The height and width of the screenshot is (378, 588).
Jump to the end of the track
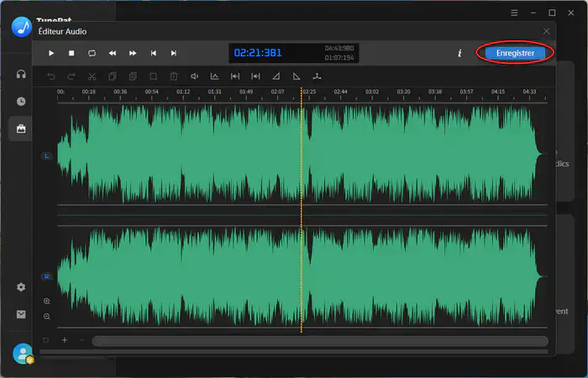tap(174, 53)
